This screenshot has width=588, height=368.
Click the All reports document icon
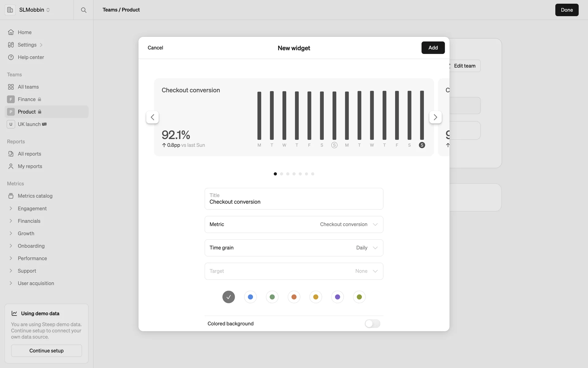coord(11,154)
